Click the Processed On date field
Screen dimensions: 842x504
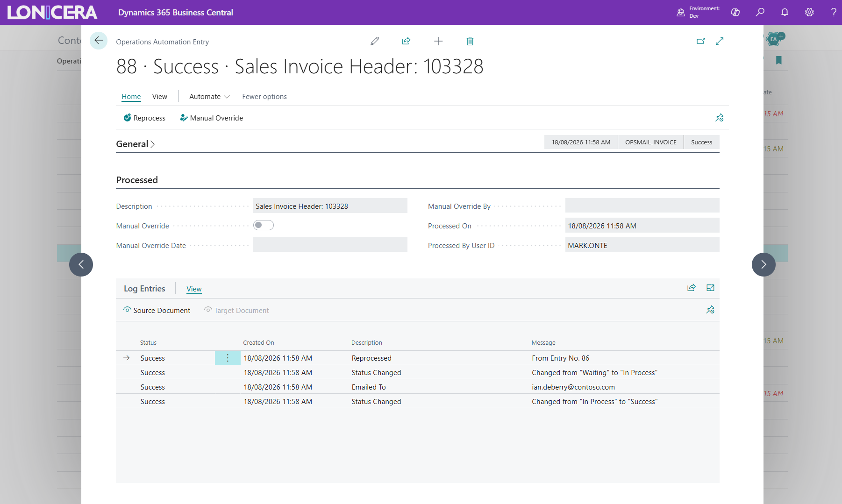pyautogui.click(x=642, y=226)
